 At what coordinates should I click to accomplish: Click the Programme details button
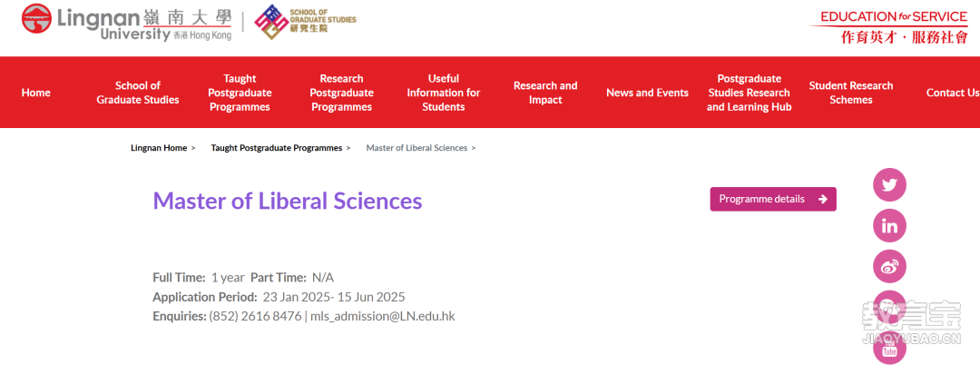[x=773, y=199]
